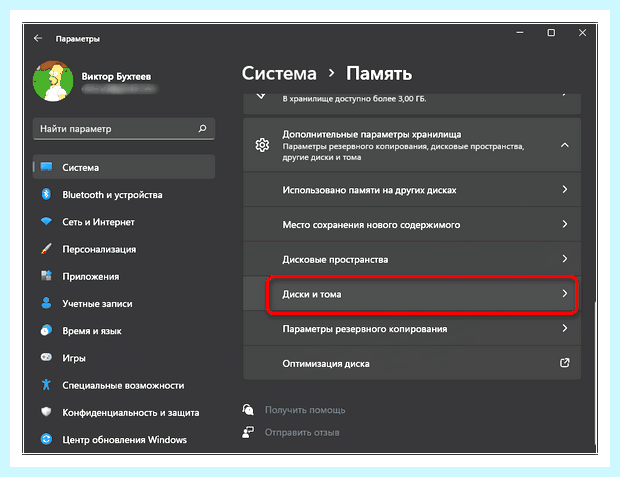Click chevron of Использовано памяти на других дисках
The height and width of the screenshot is (477, 620).
(x=565, y=189)
